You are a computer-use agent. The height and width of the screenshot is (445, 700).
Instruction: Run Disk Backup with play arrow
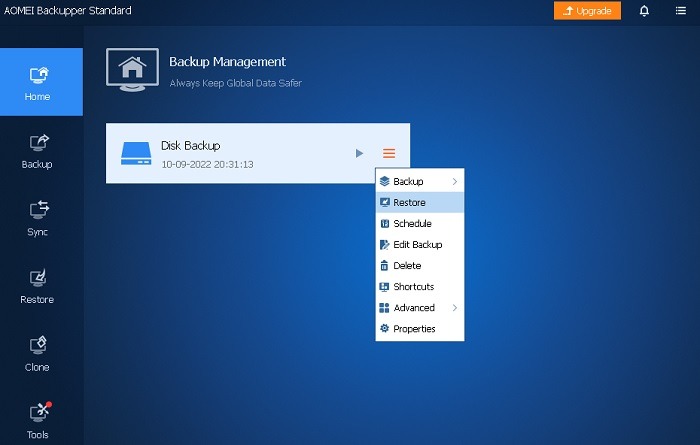(359, 154)
